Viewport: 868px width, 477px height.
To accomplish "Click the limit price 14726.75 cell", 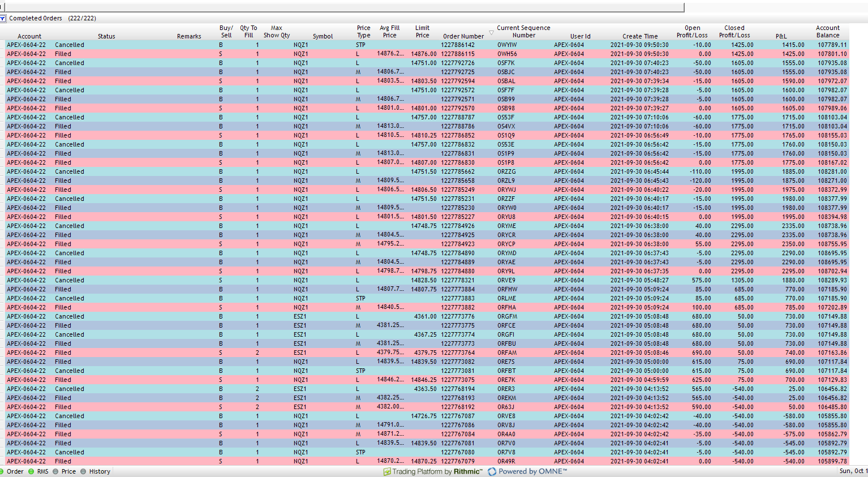I will coord(423,416).
